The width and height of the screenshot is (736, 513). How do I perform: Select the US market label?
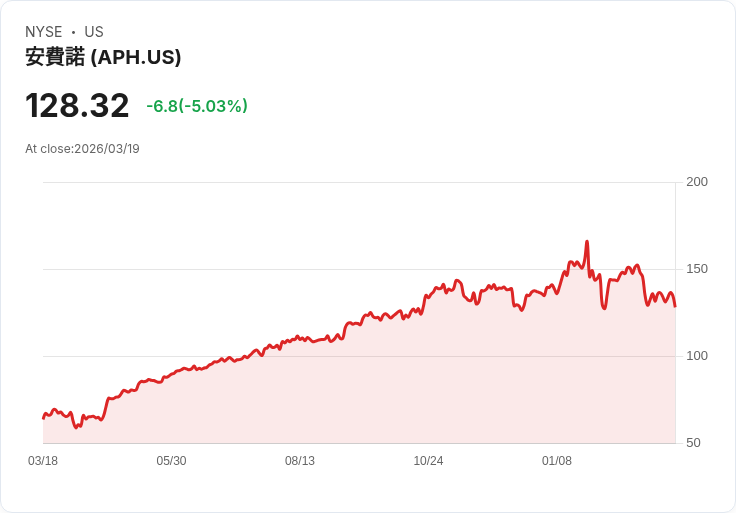pos(94,32)
